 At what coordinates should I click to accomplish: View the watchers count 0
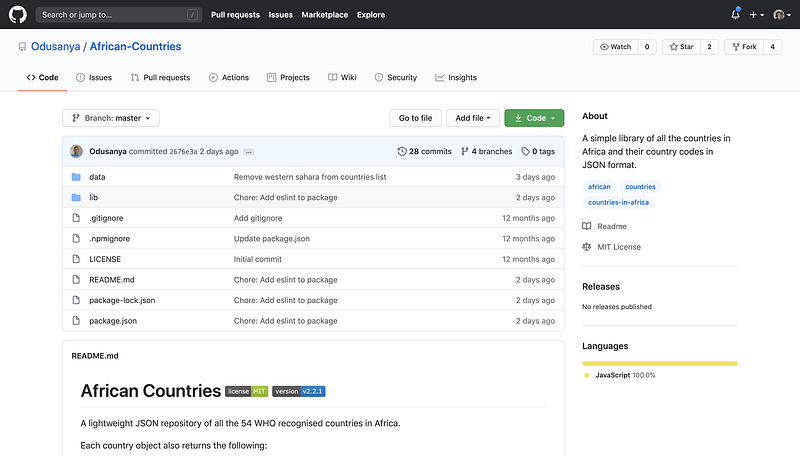point(647,47)
